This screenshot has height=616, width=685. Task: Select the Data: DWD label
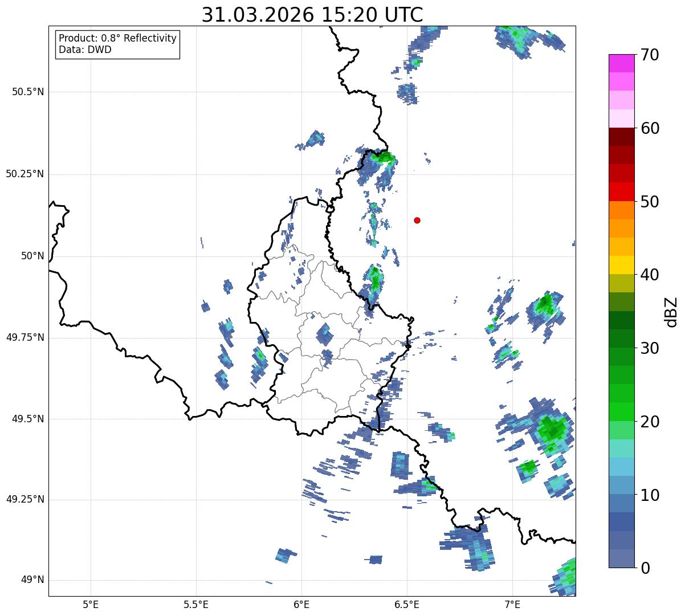85,50
